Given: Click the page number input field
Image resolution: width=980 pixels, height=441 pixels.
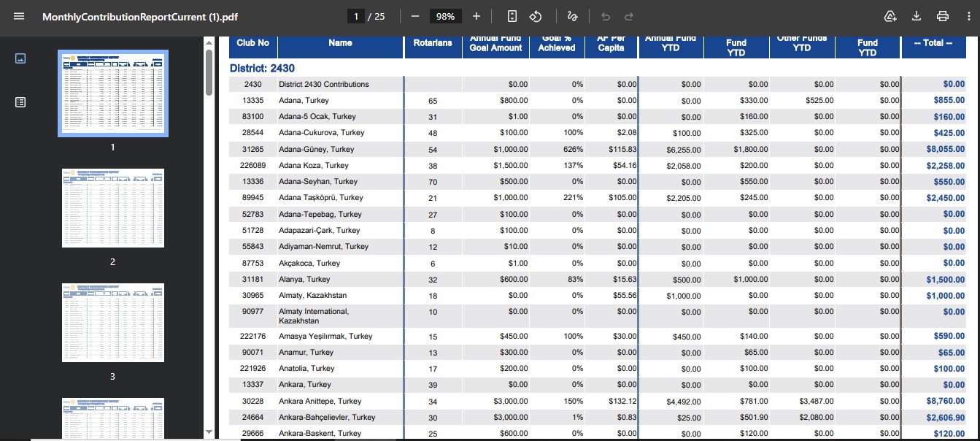Looking at the screenshot, I should (356, 16).
